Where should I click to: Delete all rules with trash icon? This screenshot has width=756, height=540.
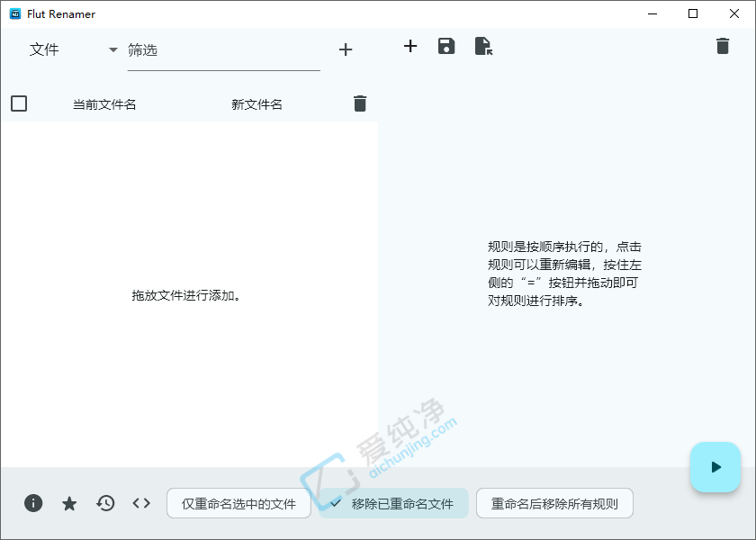click(x=722, y=46)
